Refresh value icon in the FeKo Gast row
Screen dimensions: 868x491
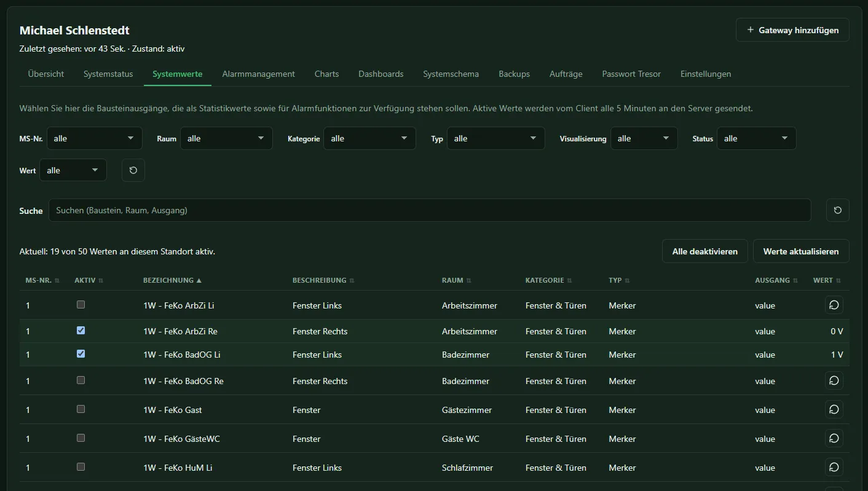click(834, 409)
